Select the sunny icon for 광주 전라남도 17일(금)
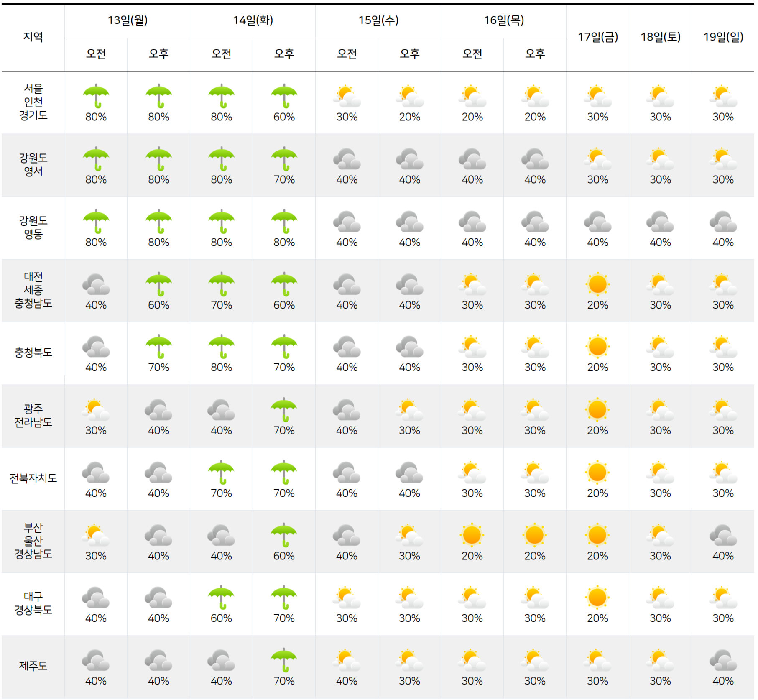758x700 pixels. point(597,410)
